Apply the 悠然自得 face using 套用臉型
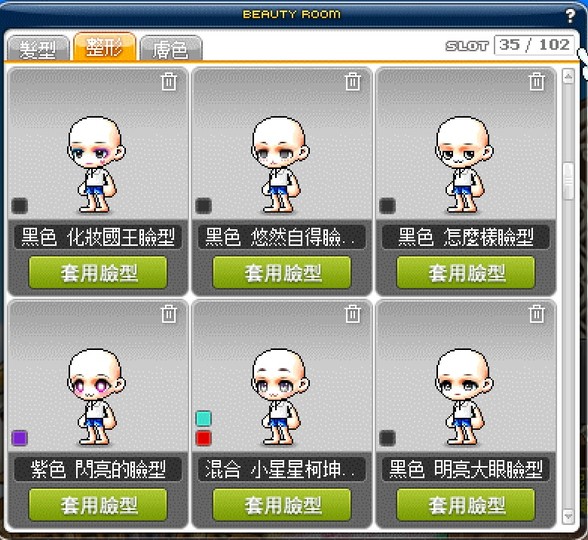Screen dimensions: 588x540 pos(282,273)
